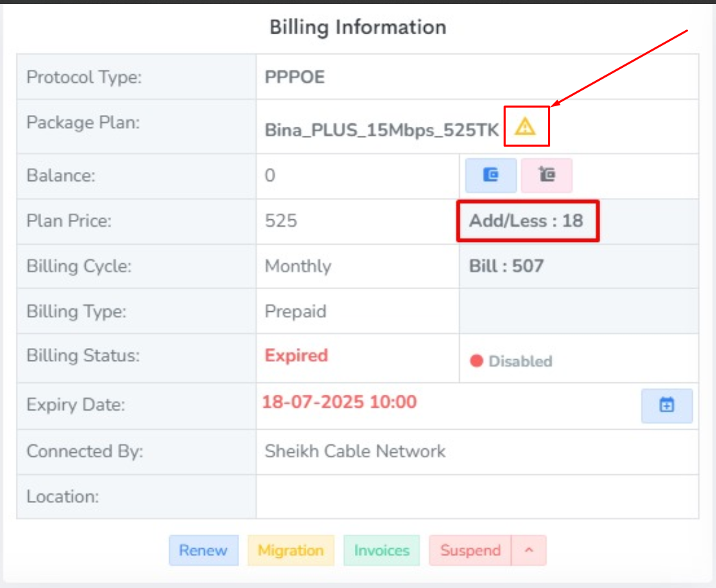Screen dimensions: 716x588
Task: Click the Monthly billing cycle value
Action: 297,266
